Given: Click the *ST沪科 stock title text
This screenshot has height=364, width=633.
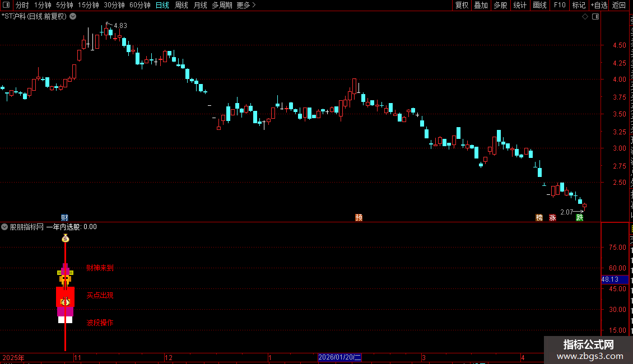Looking at the screenshot, I should coord(14,16).
